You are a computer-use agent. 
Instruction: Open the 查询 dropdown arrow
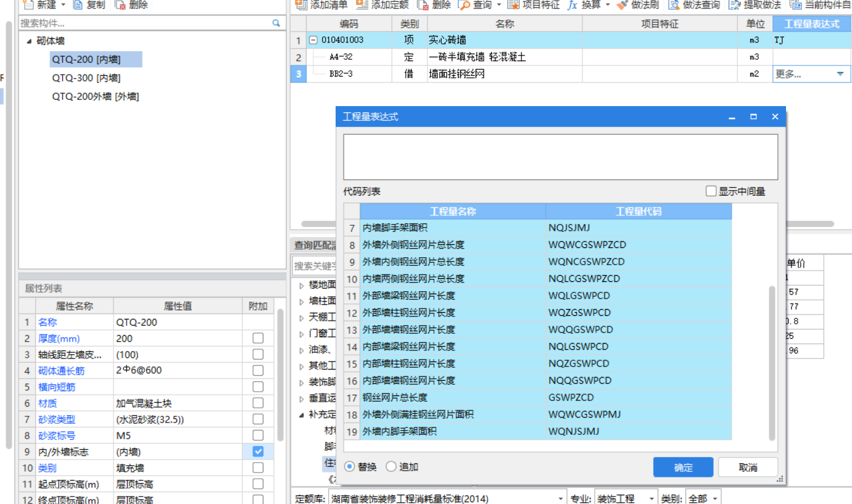[499, 5]
